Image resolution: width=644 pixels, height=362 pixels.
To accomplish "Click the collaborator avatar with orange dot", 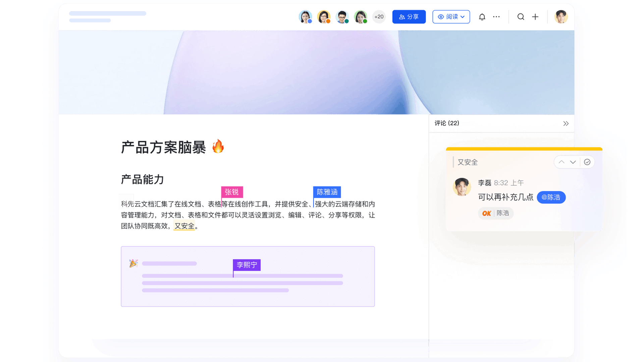I will [x=324, y=17].
